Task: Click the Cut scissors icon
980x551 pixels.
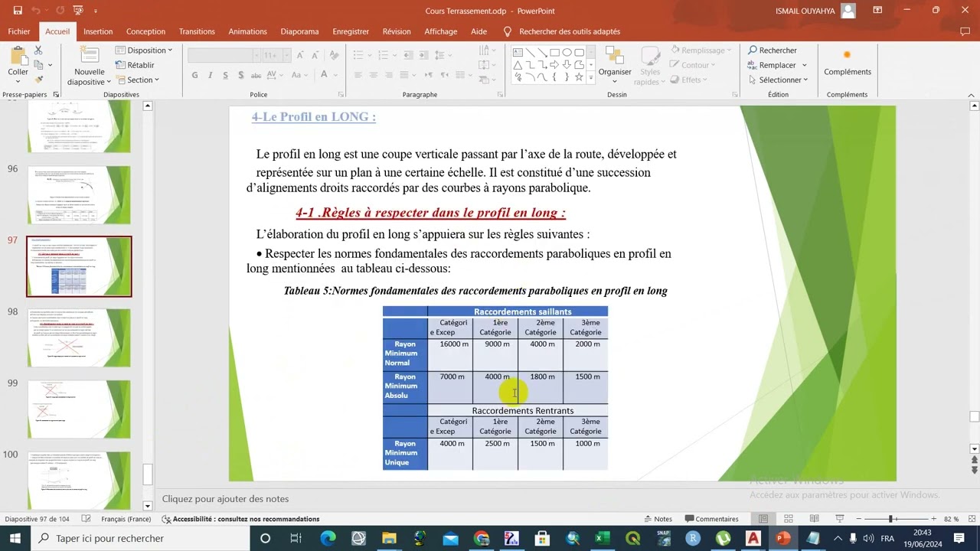Action: (38, 51)
